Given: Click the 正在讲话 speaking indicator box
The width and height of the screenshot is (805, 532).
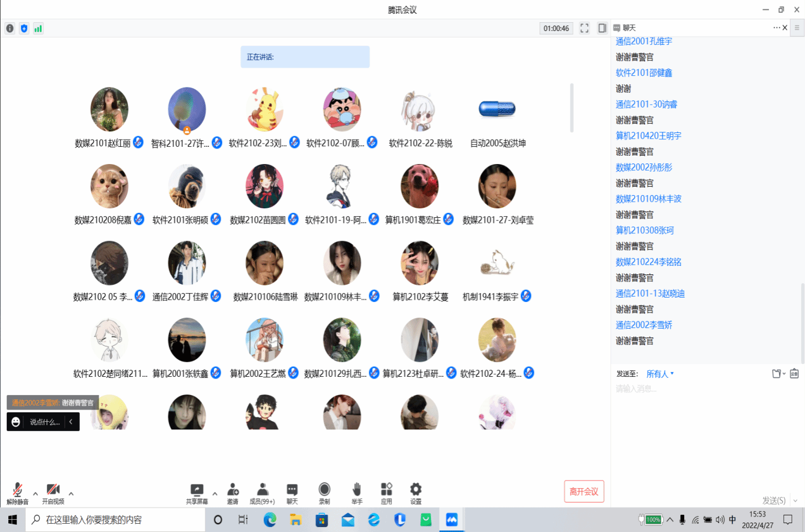Looking at the screenshot, I should 305,57.
